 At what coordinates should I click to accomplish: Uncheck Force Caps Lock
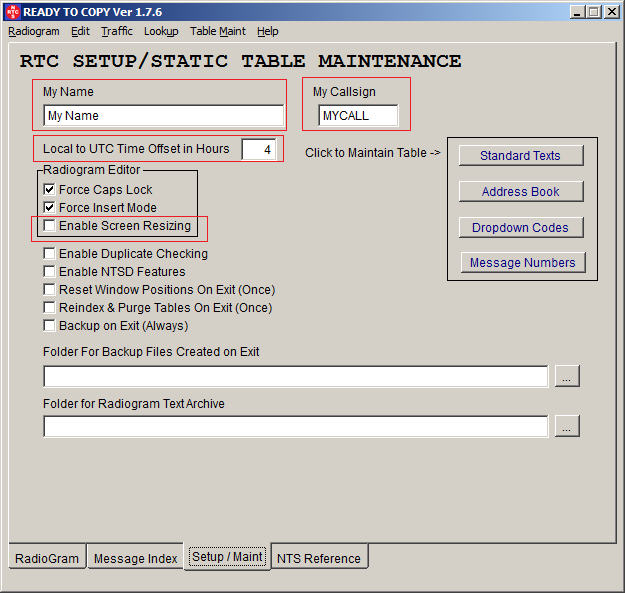click(x=49, y=189)
